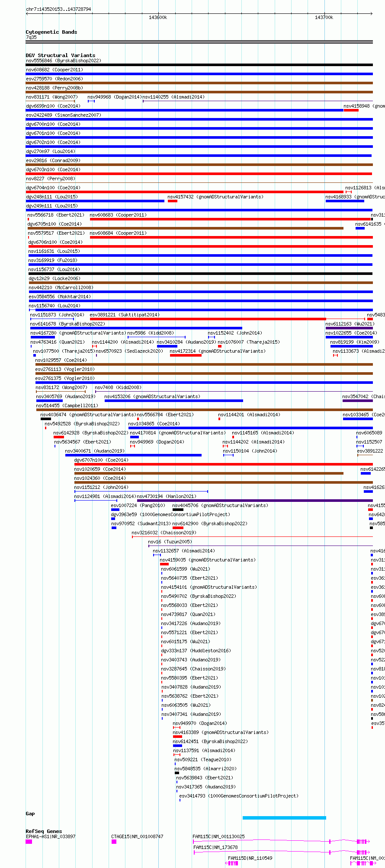Click the FAM115D|NR_110549 gene label

pyautogui.click(x=250, y=858)
